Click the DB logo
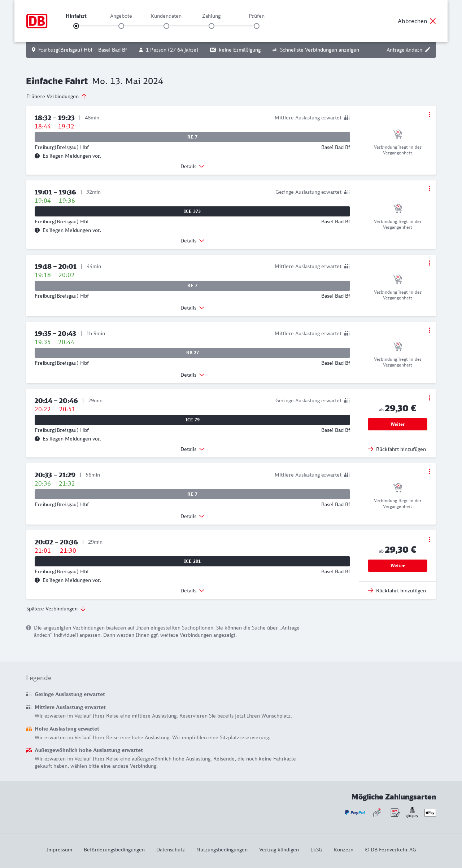The image size is (462, 868). pos(37,21)
